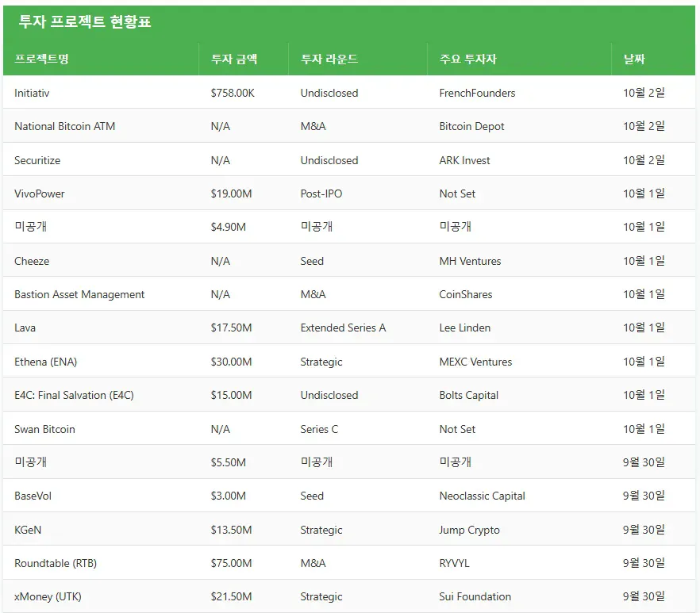Open Bastion Asset Management row

[x=79, y=294]
